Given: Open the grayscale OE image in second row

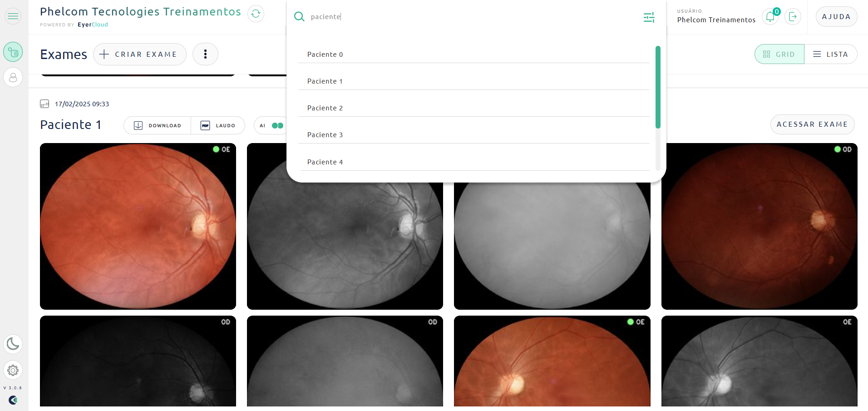Looking at the screenshot, I should 759,361.
